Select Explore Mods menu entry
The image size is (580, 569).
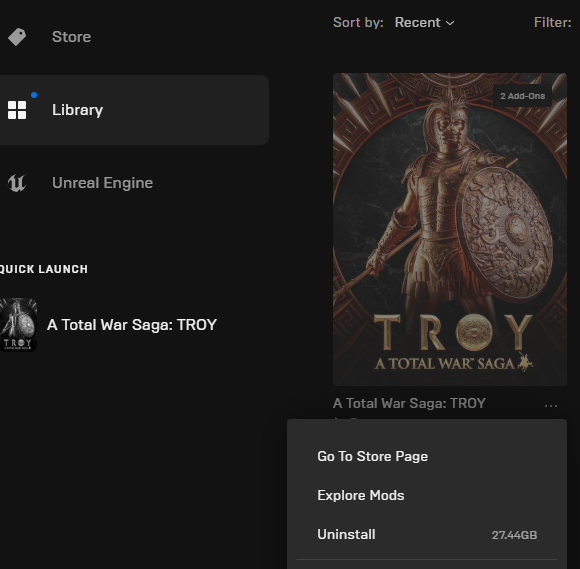[x=361, y=495]
